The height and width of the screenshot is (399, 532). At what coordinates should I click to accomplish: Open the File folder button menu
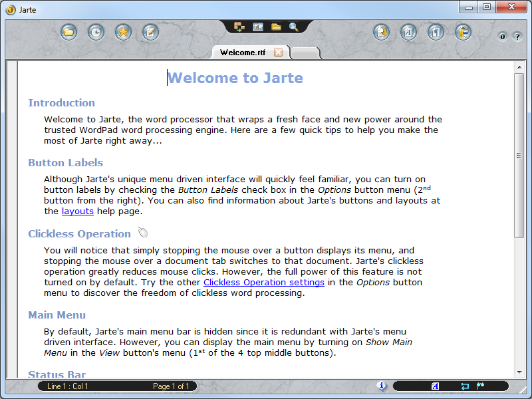[68, 32]
